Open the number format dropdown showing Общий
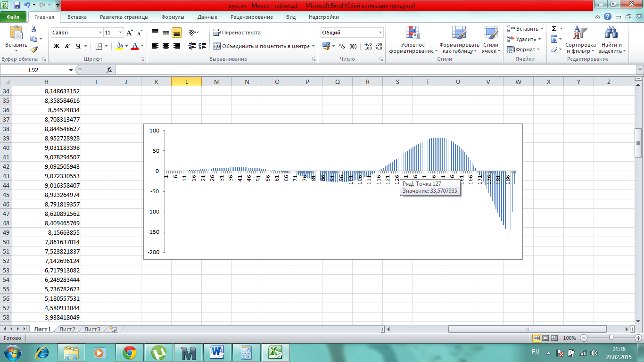Screen dimensions: 644x362 380,33
